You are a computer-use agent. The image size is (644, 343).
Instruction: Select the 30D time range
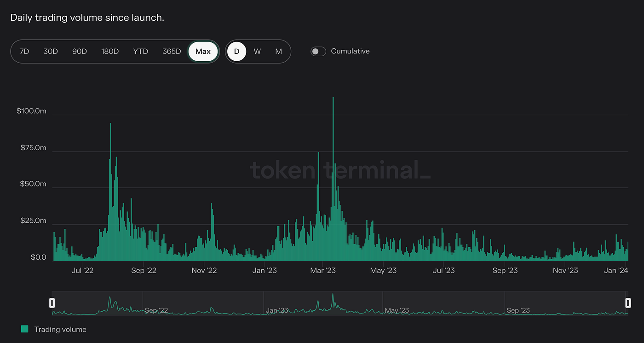point(51,51)
